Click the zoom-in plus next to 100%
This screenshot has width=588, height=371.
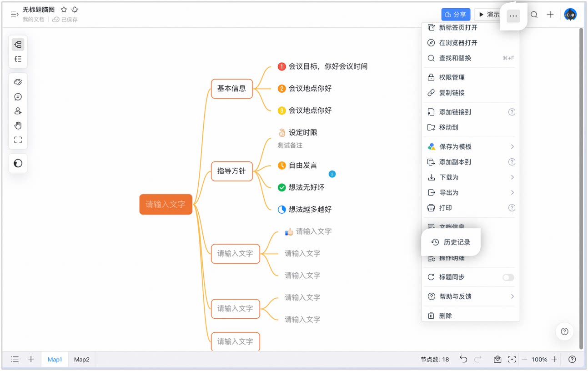(x=554, y=359)
